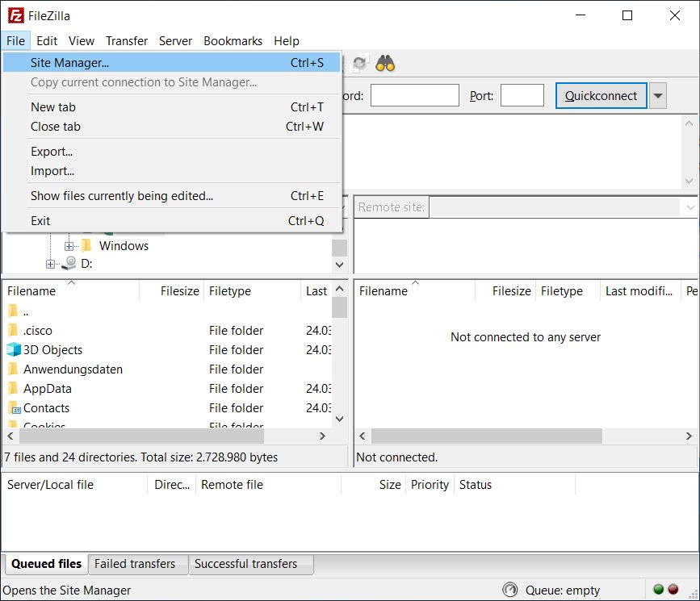The image size is (700, 601).
Task: Select New tab menu entry
Action: click(172, 107)
